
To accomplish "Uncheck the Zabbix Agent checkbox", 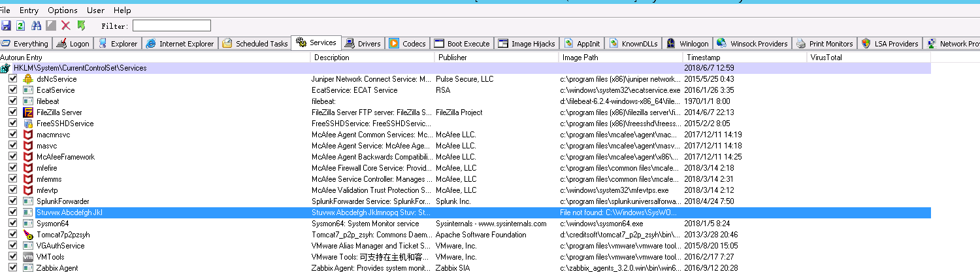I will pyautogui.click(x=13, y=267).
